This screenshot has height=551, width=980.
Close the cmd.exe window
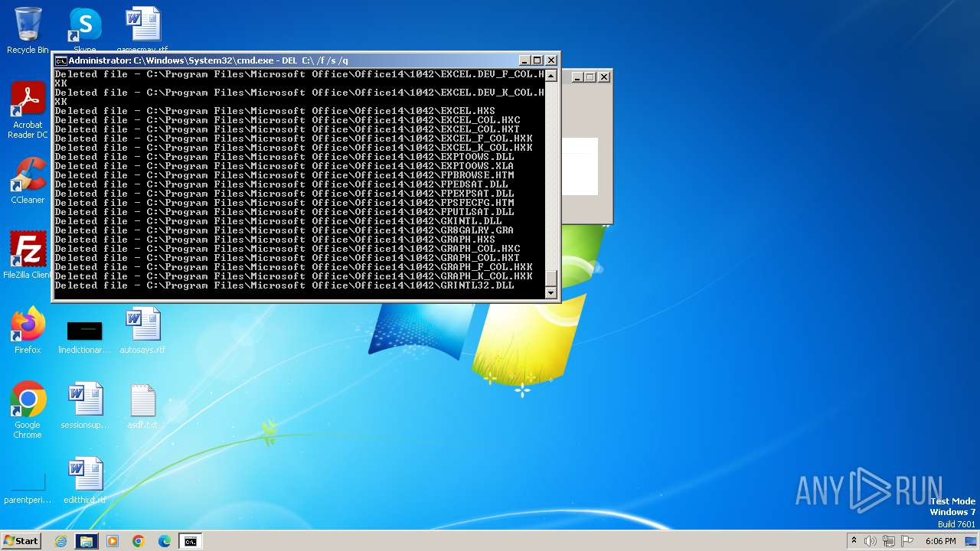(x=550, y=60)
